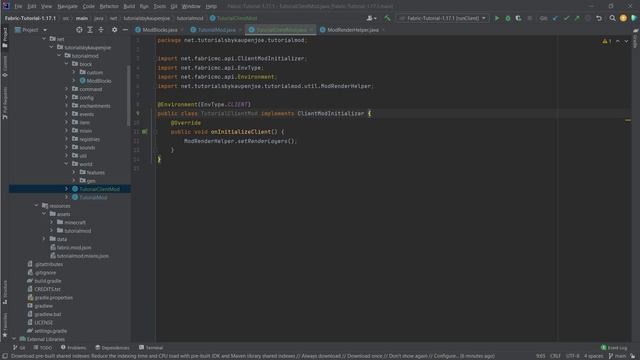Viewport: 640px width, 360px height.
Task: Collapse all icon in Project panel
Action: pos(101,30)
